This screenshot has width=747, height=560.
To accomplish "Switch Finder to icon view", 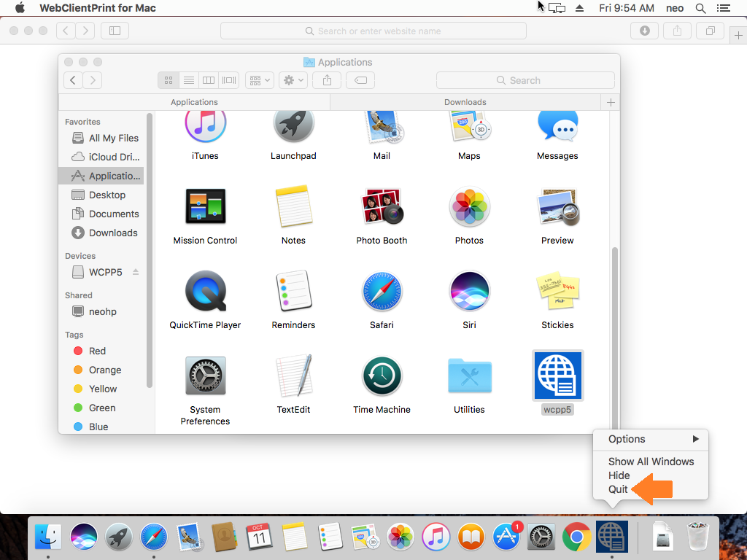I will click(x=169, y=80).
